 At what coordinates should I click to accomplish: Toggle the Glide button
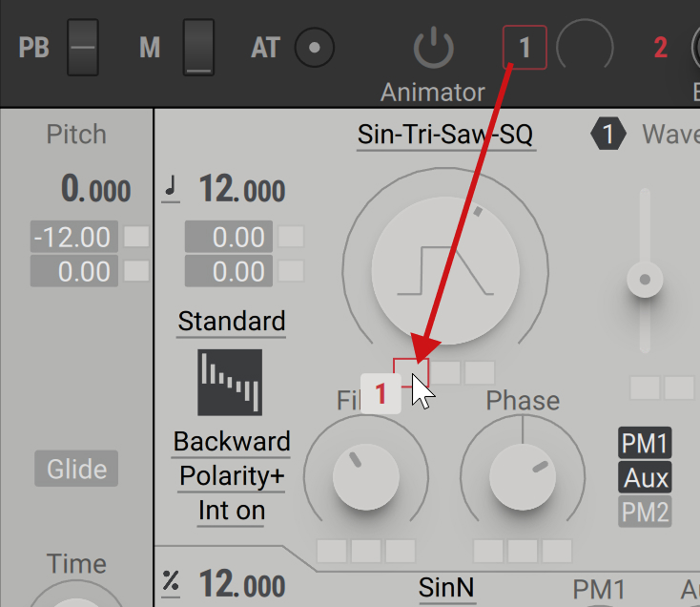pyautogui.click(x=76, y=469)
